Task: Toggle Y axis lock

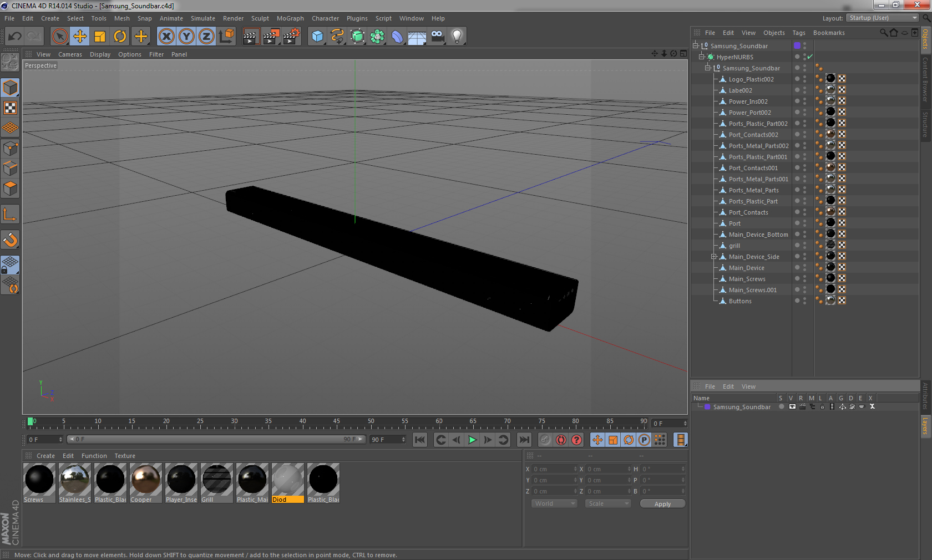Action: pyautogui.click(x=186, y=37)
